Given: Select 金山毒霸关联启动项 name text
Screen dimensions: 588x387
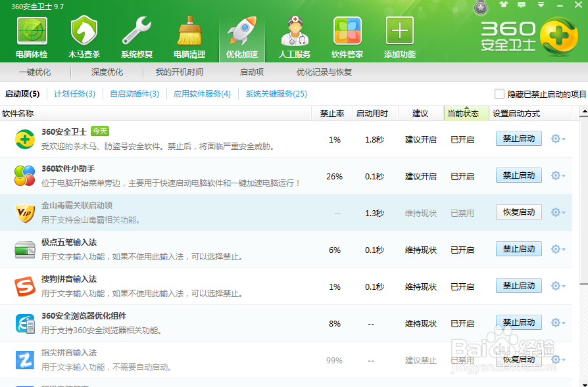Looking at the screenshot, I should click(77, 205).
